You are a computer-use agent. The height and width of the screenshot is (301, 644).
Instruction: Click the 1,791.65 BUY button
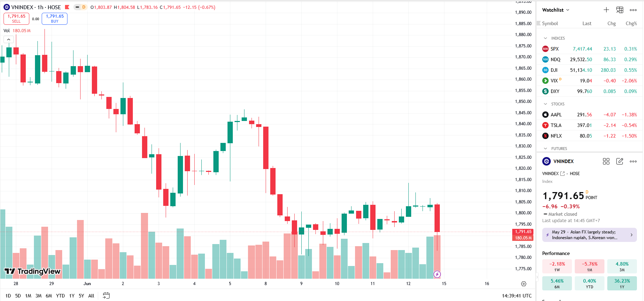(x=54, y=18)
